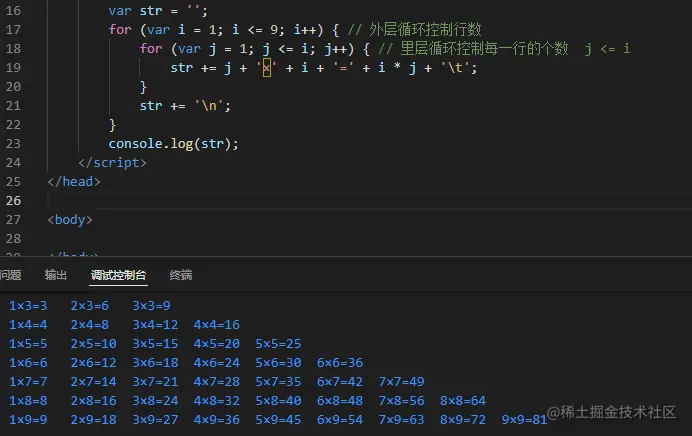
Task: Click the str += '\n' statement
Action: click(185, 106)
